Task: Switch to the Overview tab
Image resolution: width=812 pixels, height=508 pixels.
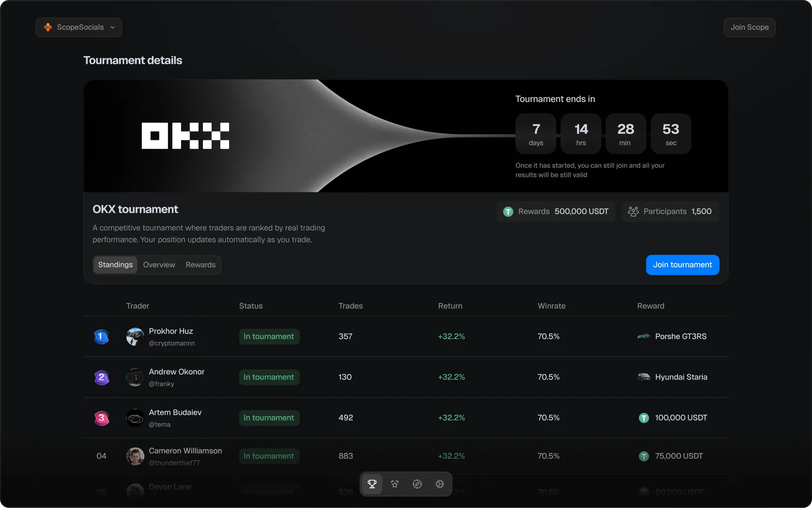Action: coord(159,265)
